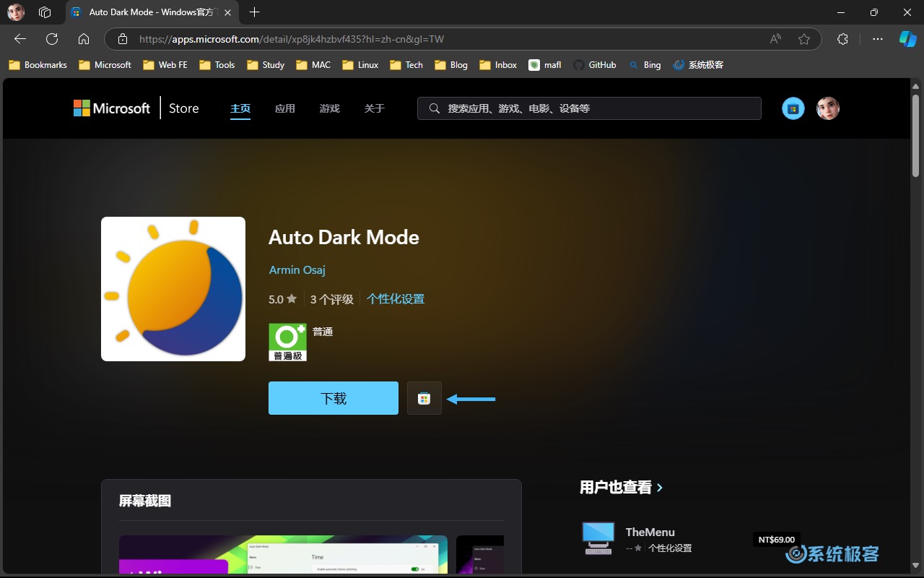This screenshot has width=924, height=578.
Task: Open the tab actions workspace icon
Action: pyautogui.click(x=45, y=12)
